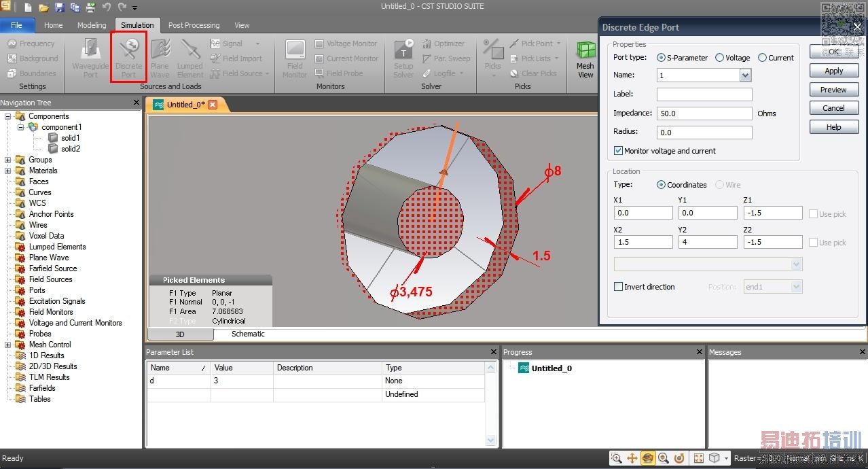Enable the Invert direction checkbox
Viewport: 868px width, 469px height.
click(x=618, y=287)
